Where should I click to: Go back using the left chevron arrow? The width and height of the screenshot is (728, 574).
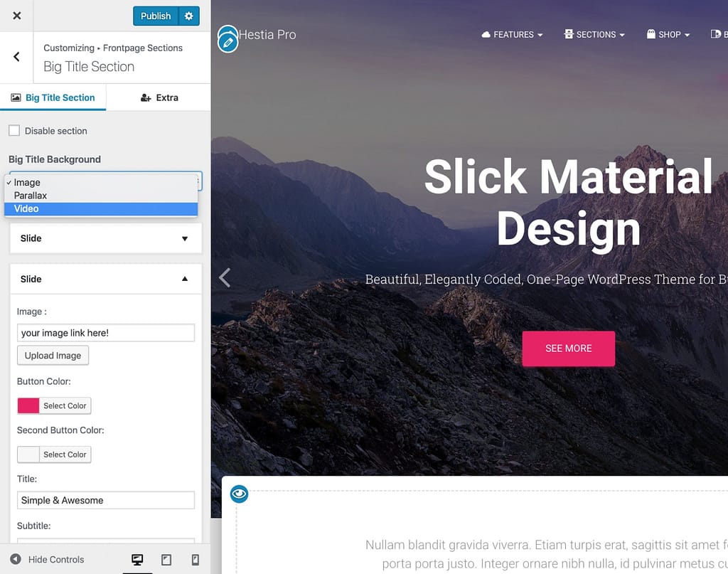pyautogui.click(x=16, y=57)
